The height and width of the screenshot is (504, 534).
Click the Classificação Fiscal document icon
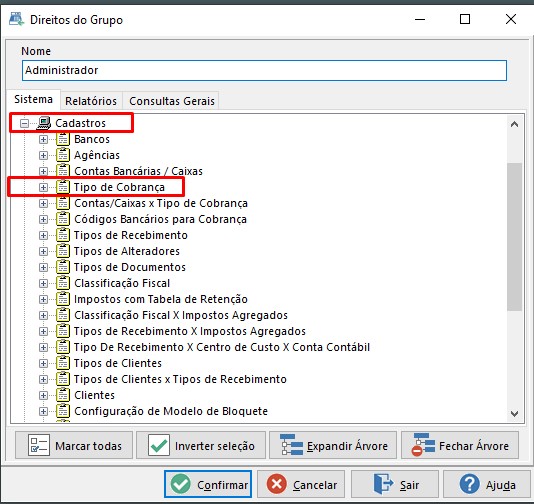click(63, 283)
